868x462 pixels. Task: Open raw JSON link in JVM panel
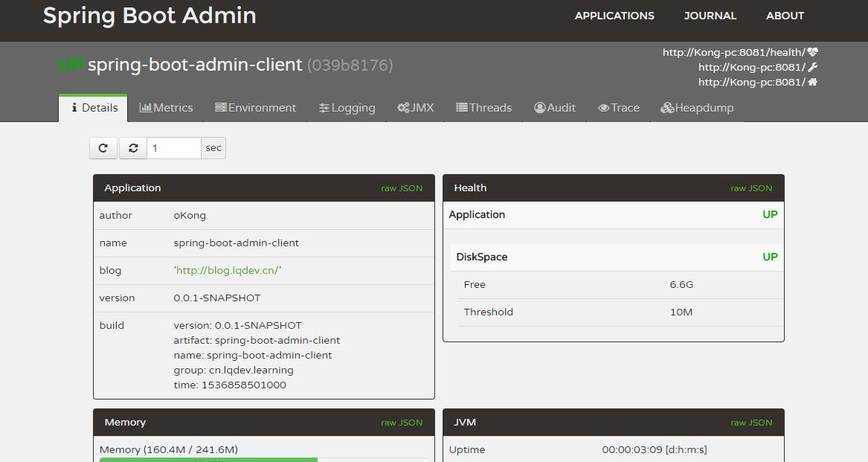coord(751,423)
